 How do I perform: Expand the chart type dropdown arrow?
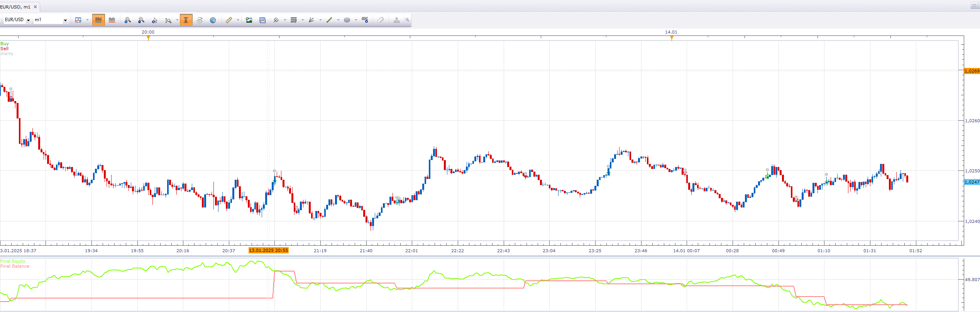click(x=87, y=20)
